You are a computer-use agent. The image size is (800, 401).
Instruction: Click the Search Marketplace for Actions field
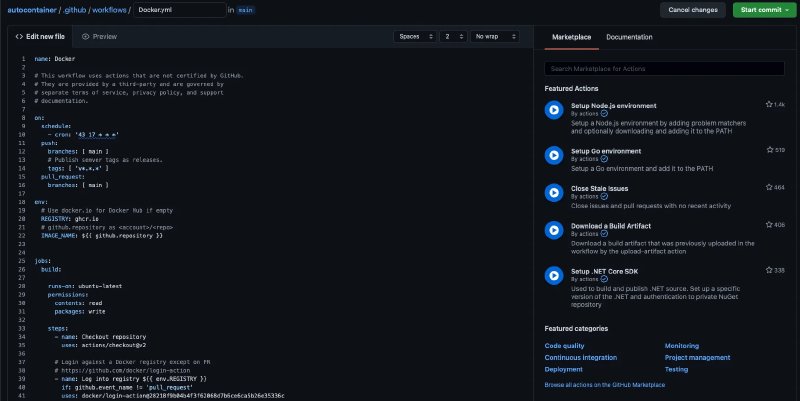click(664, 68)
